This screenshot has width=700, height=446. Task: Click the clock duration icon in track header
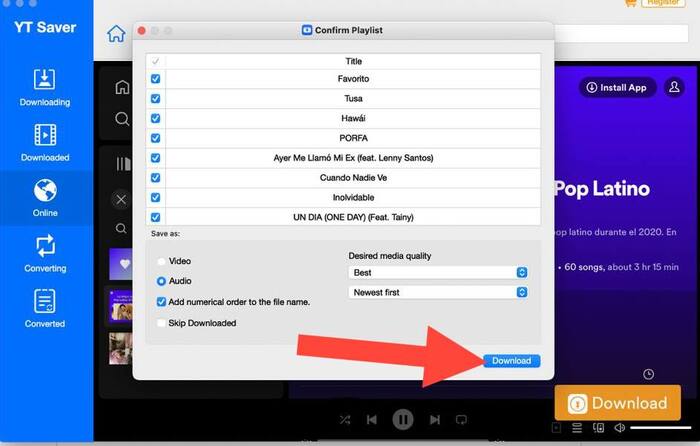(x=649, y=374)
